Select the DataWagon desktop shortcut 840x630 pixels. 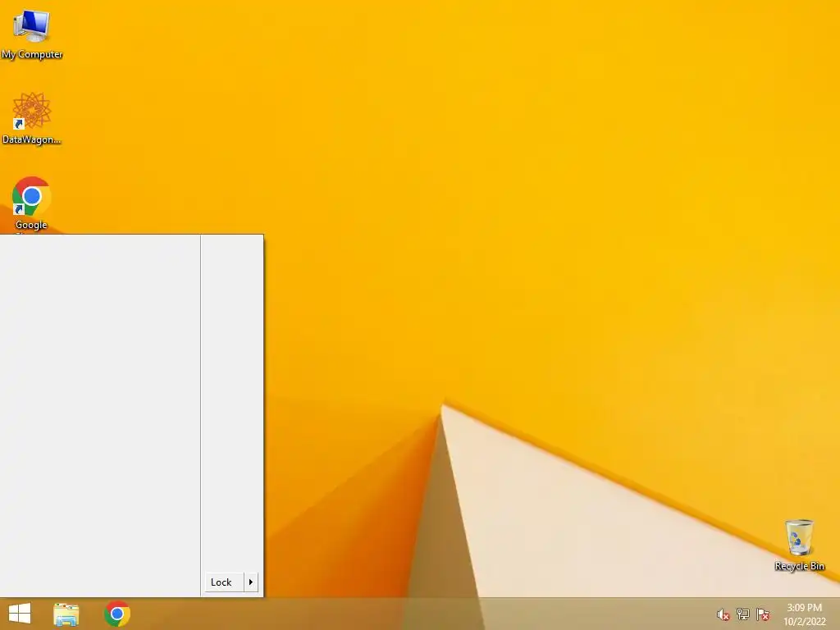tap(32, 118)
